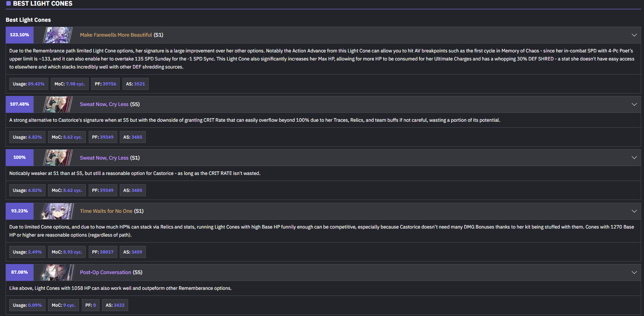Click the 107.48% rating badge
The width and height of the screenshot is (644, 316).
point(20,104)
